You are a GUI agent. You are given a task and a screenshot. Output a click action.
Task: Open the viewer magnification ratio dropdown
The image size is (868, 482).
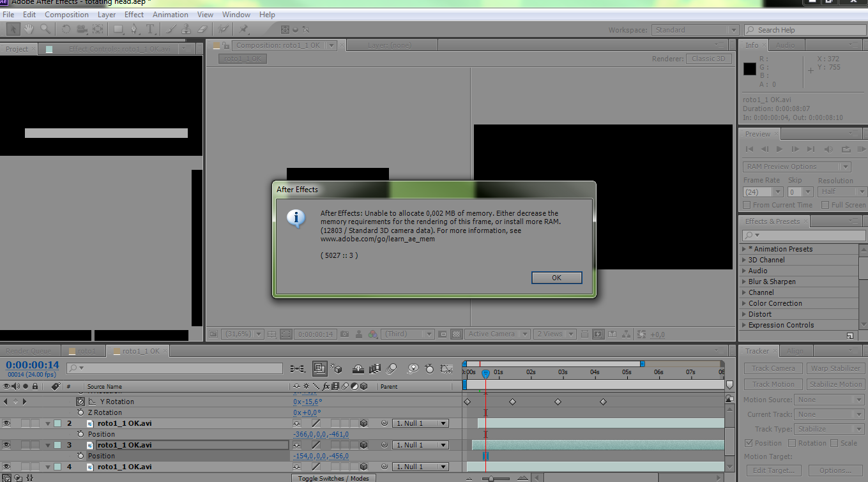242,334
